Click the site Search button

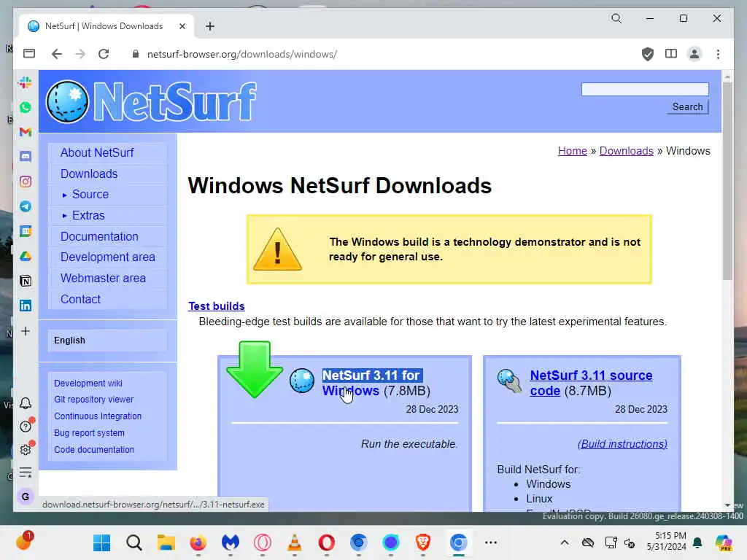coord(687,106)
